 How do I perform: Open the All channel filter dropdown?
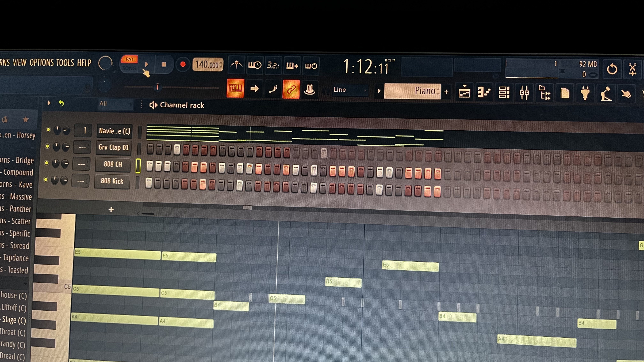(x=115, y=104)
